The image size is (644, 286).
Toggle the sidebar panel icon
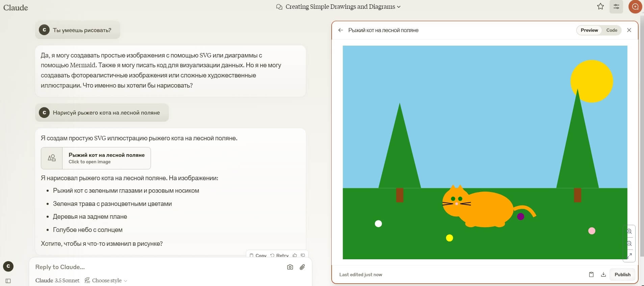click(x=8, y=281)
